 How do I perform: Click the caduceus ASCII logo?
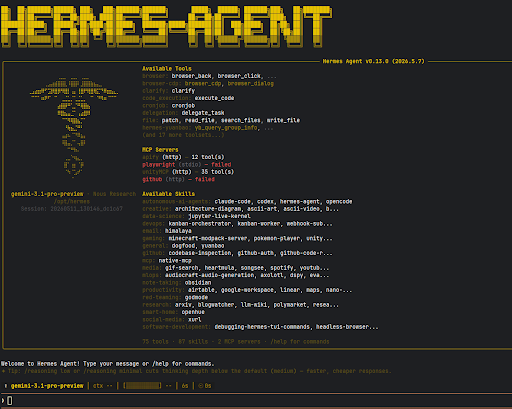coord(74,127)
